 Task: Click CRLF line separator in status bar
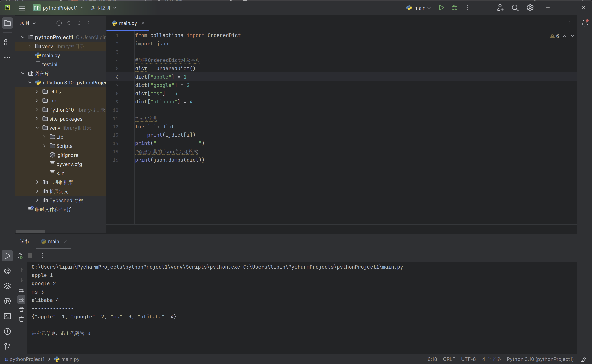click(x=449, y=359)
